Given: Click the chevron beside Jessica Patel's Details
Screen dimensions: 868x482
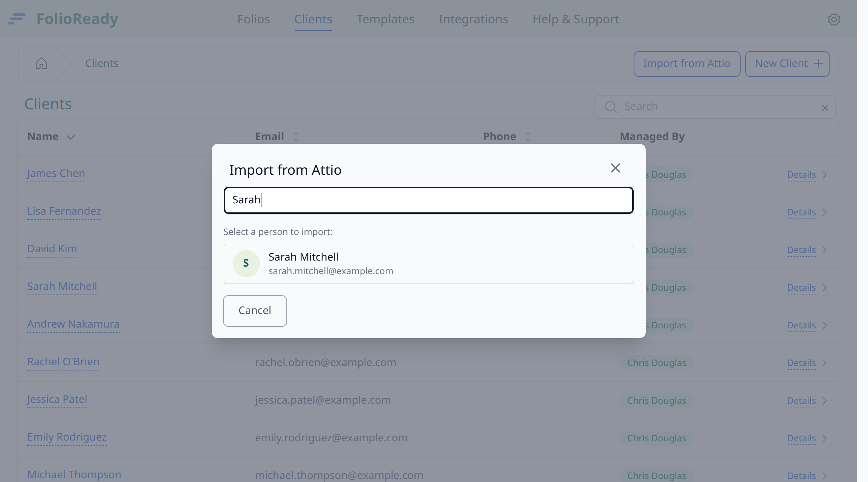Looking at the screenshot, I should coord(825,401).
